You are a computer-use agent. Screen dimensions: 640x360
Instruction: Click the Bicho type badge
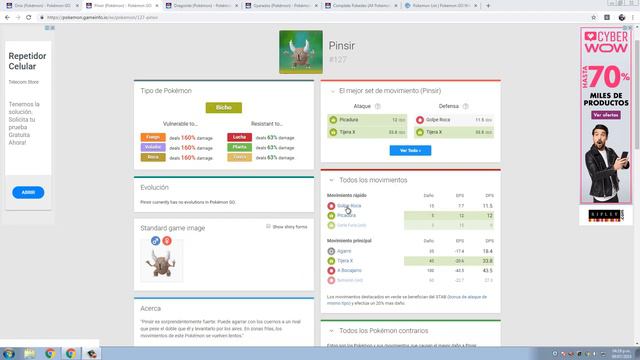[224, 107]
